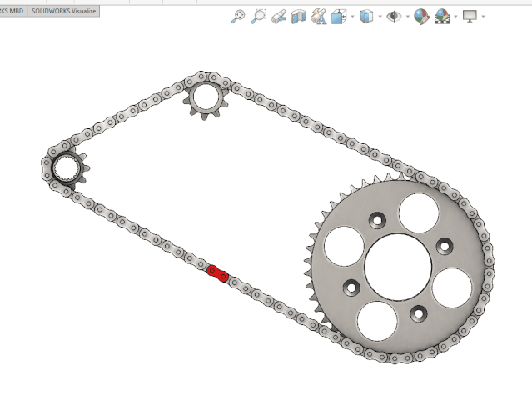The image size is (532, 415).
Task: Open the Edit Appearance tool
Action: pos(421,17)
